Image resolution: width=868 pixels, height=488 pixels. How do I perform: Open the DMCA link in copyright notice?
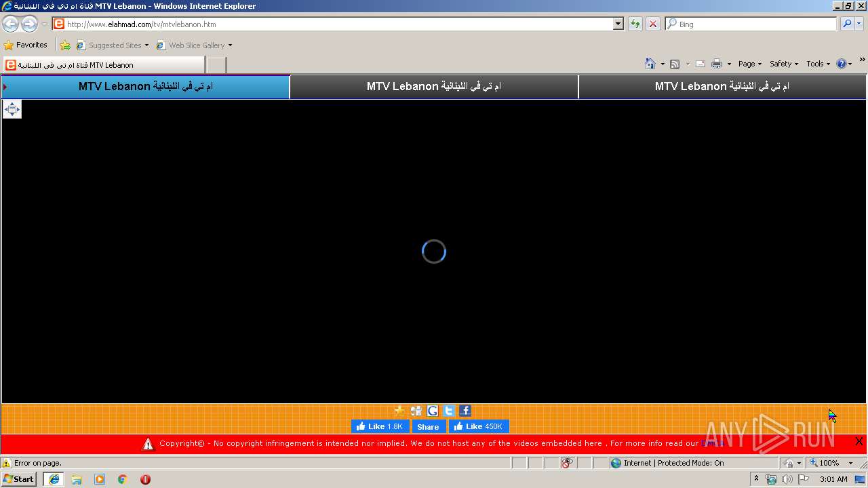712,443
